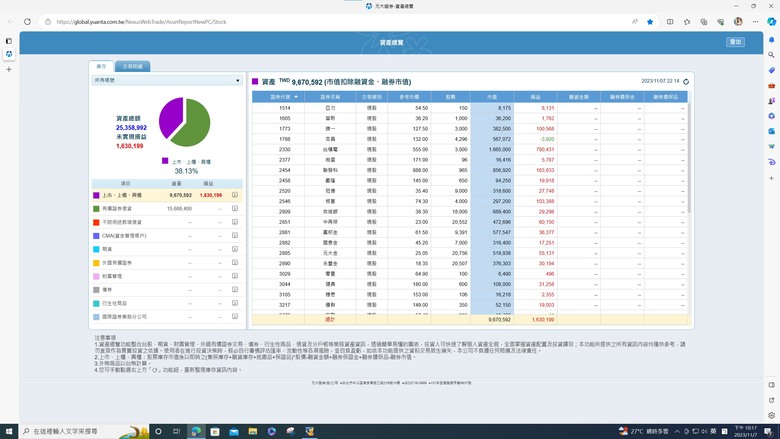The height and width of the screenshot is (439, 780).
Task: Sort by the 交易類別 column header
Action: pyautogui.click(x=372, y=96)
